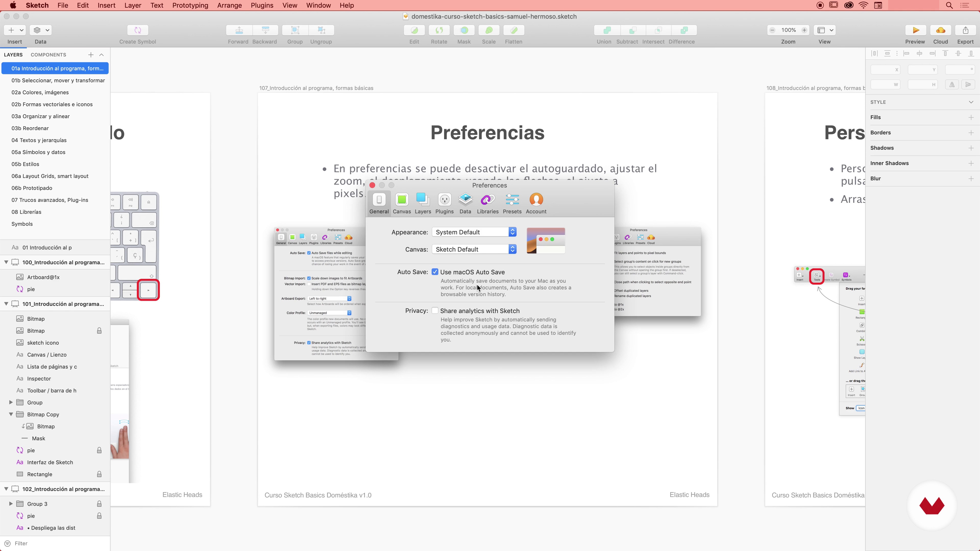The image size is (980, 551).
Task: Apply the Union boolean operation
Action: click(607, 30)
